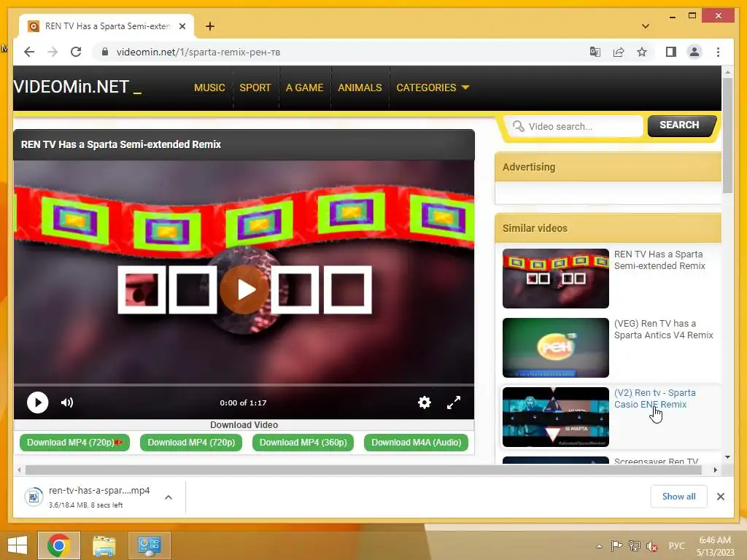Click Download MP4 (360p) button
This screenshot has width=747, height=560.
point(303,443)
